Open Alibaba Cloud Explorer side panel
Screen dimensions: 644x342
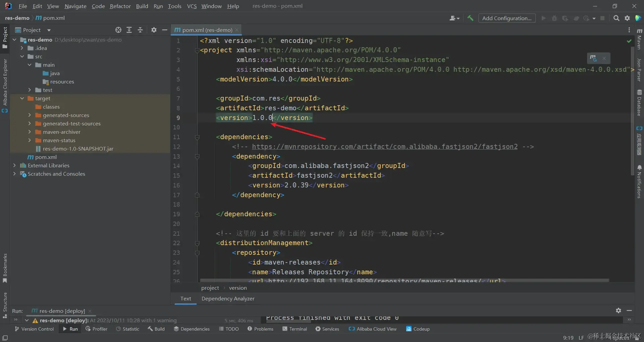coord(5,86)
